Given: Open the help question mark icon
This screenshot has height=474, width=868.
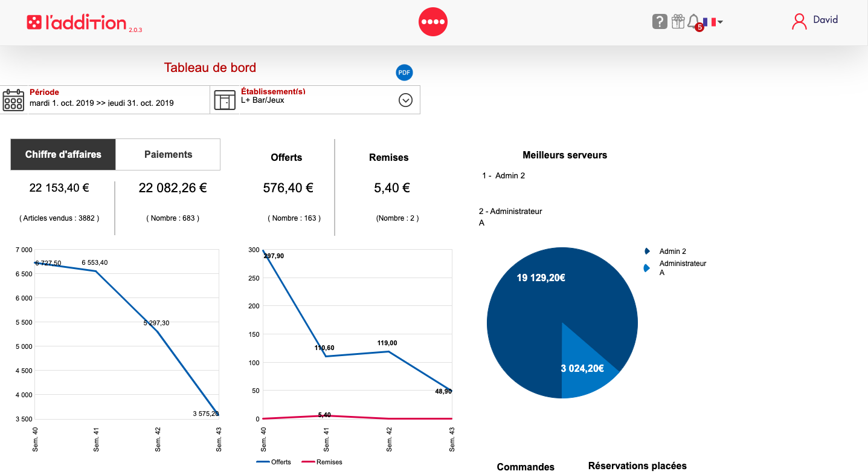Looking at the screenshot, I should 660,22.
